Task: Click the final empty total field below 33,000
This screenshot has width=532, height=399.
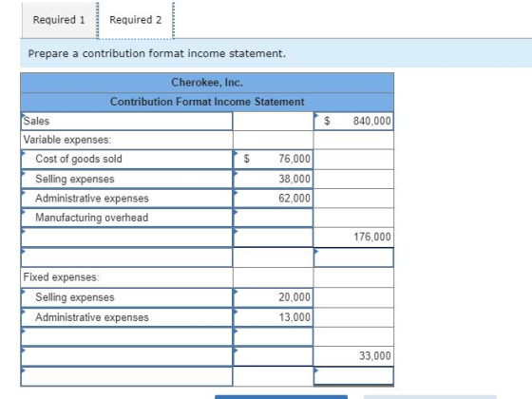Action: [353, 376]
